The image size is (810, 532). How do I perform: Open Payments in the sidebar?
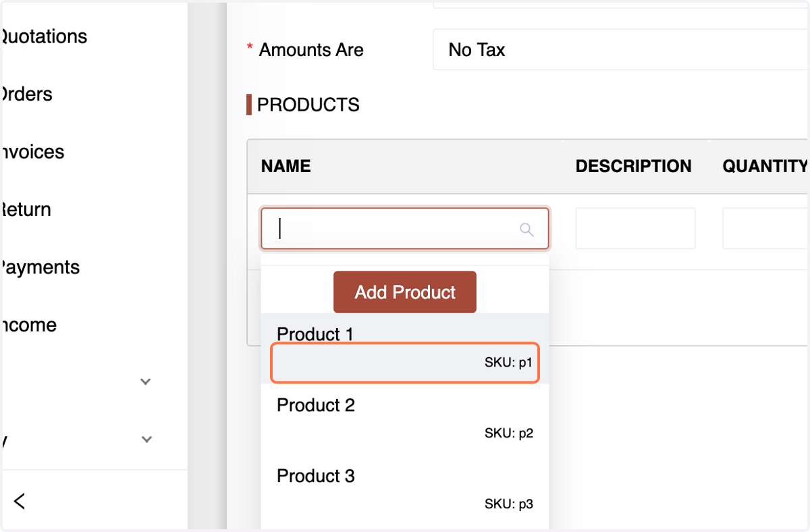[40, 267]
